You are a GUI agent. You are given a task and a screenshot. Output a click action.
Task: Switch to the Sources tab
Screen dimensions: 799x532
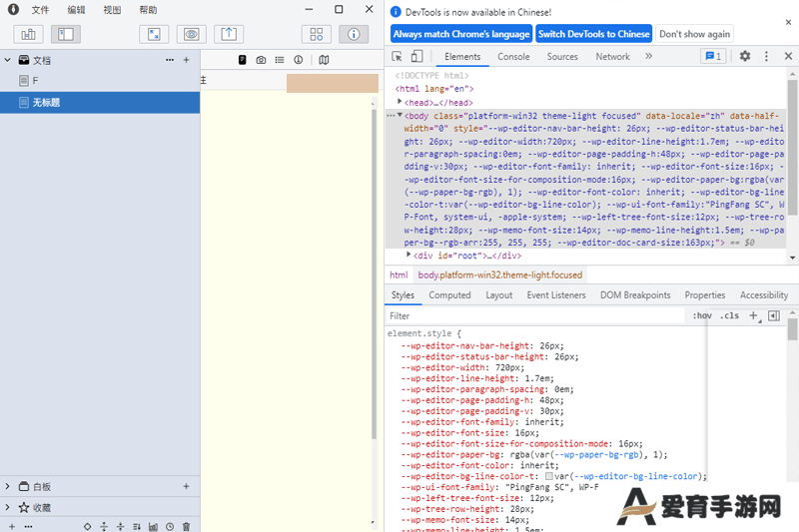[x=562, y=57]
